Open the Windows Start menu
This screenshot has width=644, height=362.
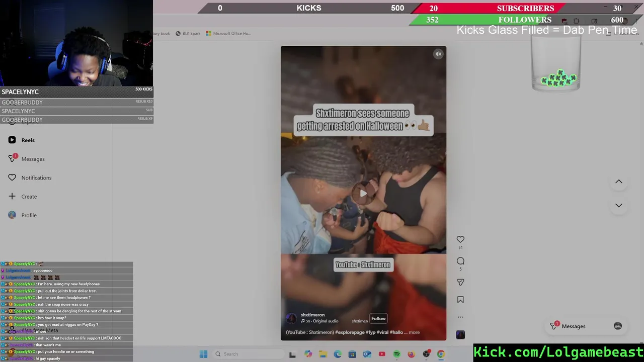(x=203, y=354)
